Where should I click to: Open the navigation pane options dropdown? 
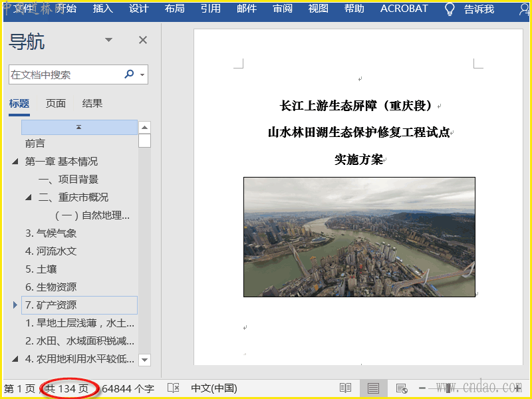point(109,41)
